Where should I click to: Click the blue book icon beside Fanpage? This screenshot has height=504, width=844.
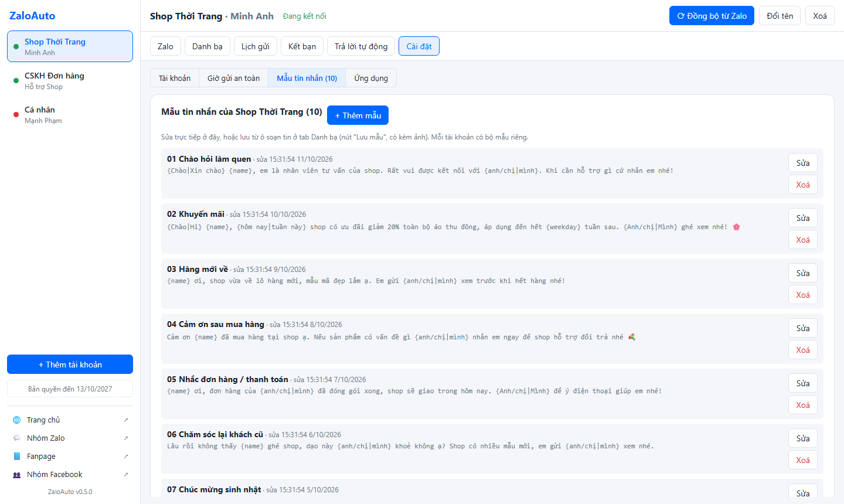click(16, 457)
